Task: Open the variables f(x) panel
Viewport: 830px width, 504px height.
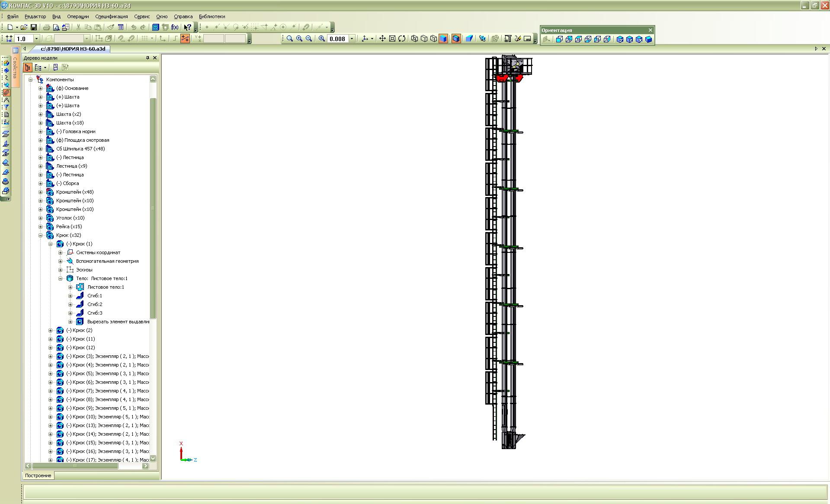Action: click(175, 27)
